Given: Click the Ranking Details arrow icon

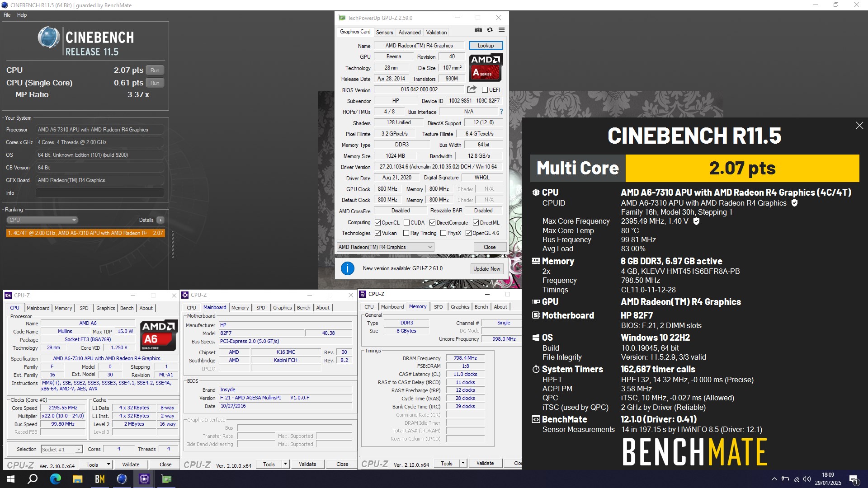Looking at the screenshot, I should 160,220.
